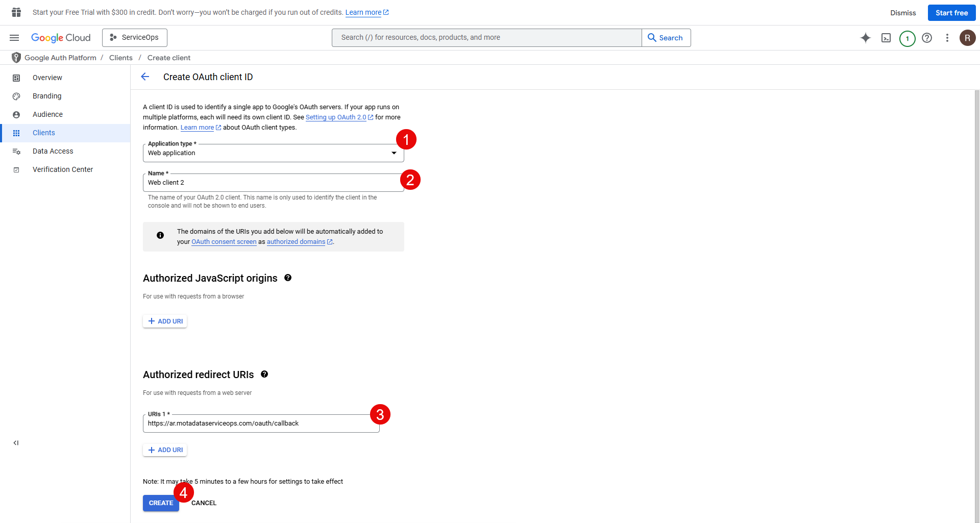Viewport: 980px width, 523px height.
Task: Show help for Authorized JavaScript origins
Action: pyautogui.click(x=288, y=278)
